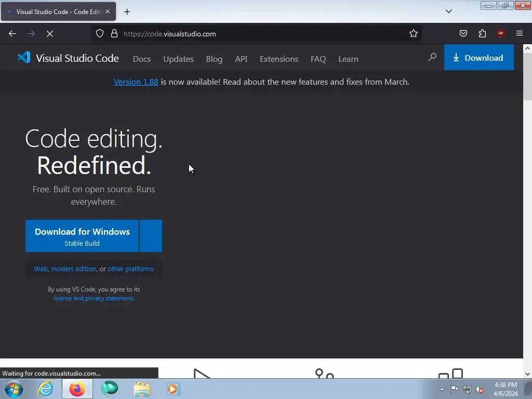This screenshot has height=399, width=532.
Task: Click the muted volume tray icon
Action: 480,390
